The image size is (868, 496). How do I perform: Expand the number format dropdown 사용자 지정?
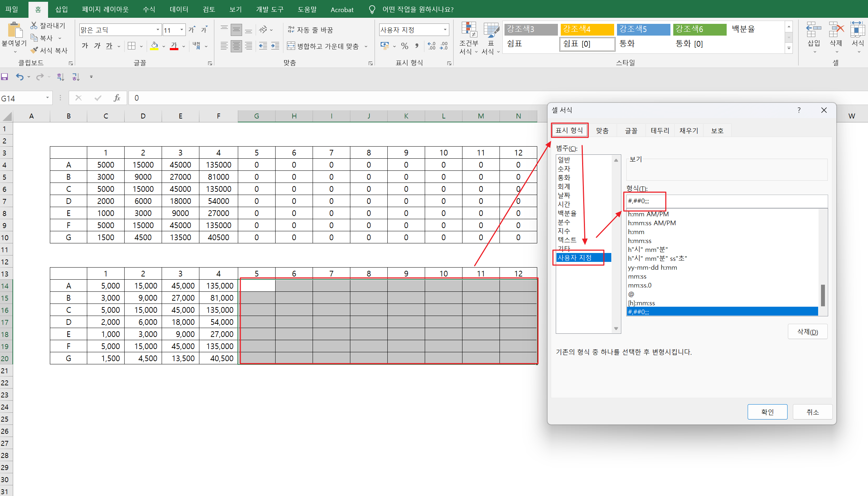(x=445, y=30)
